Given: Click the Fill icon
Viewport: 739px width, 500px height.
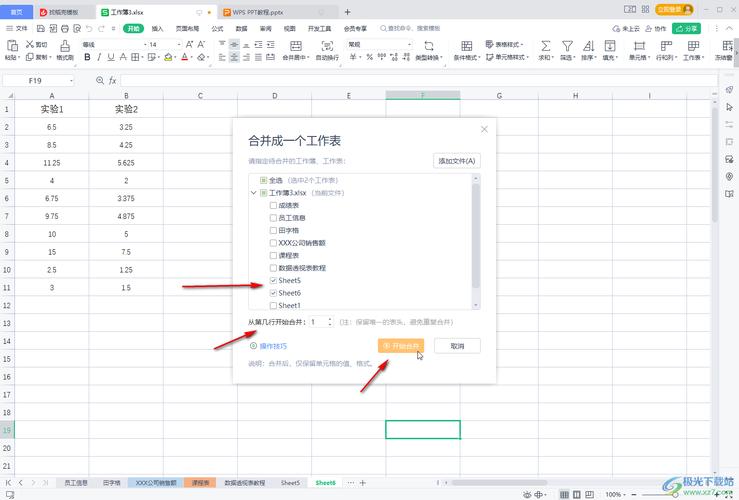Looking at the screenshot, I should [610, 46].
